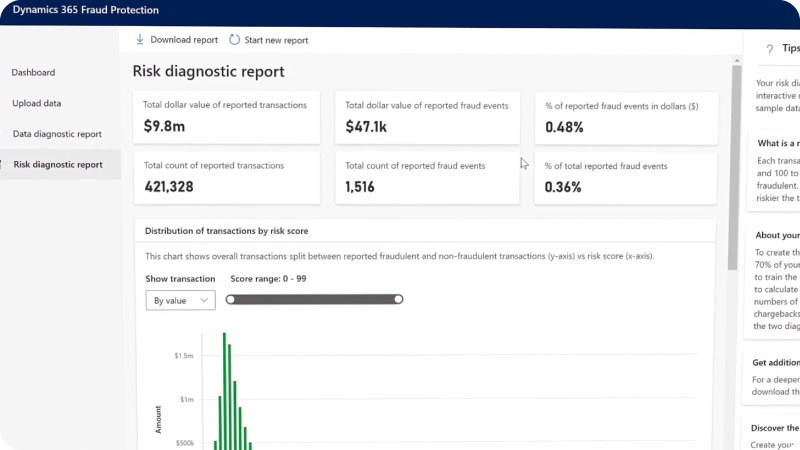Image resolution: width=800 pixels, height=450 pixels.
Task: Click the Tips question mark icon
Action: tap(769, 48)
